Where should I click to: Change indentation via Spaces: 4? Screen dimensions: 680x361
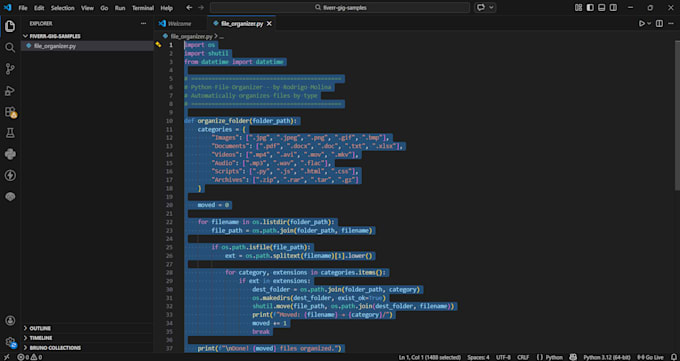click(478, 357)
